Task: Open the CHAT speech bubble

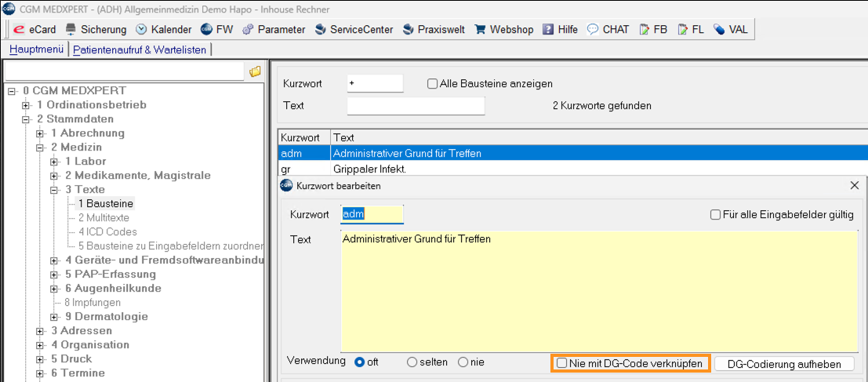Action: 593,29
